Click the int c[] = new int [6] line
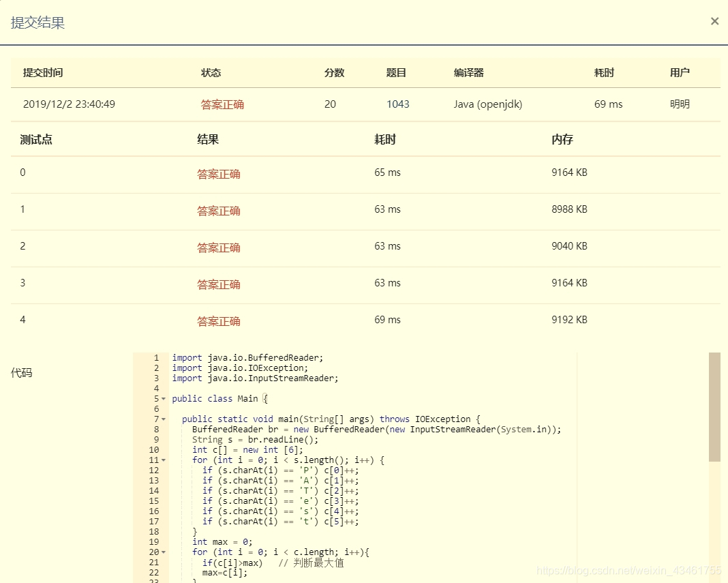Viewport: 728px width, 583px height. [247, 449]
